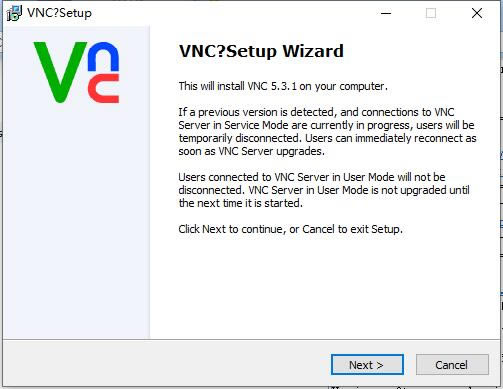503x389 pixels.
Task: Click the 'Click Next to continue' instruction line
Action: point(290,229)
